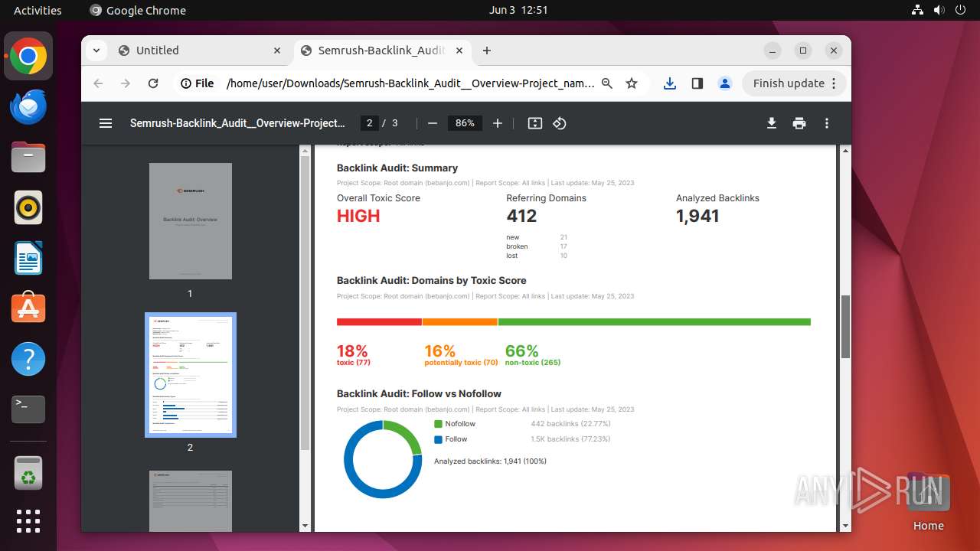
Task: Open the Google Chrome app menu in top bar
Action: click(138, 10)
